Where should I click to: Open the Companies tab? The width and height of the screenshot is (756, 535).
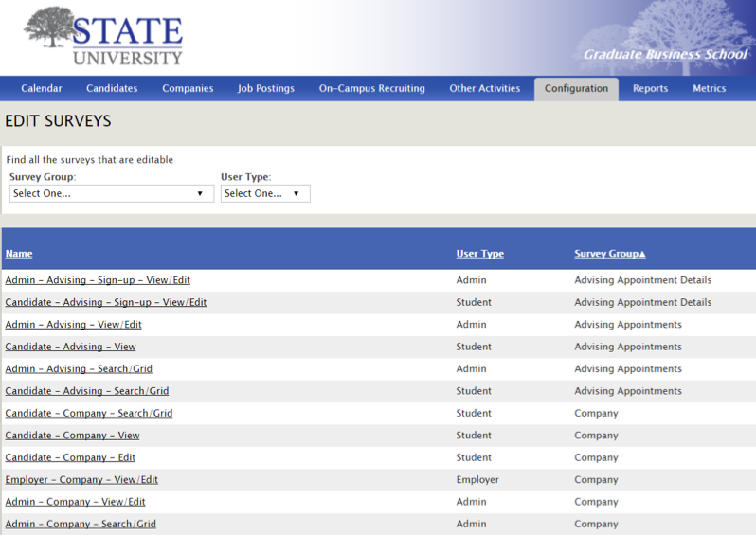(x=188, y=88)
